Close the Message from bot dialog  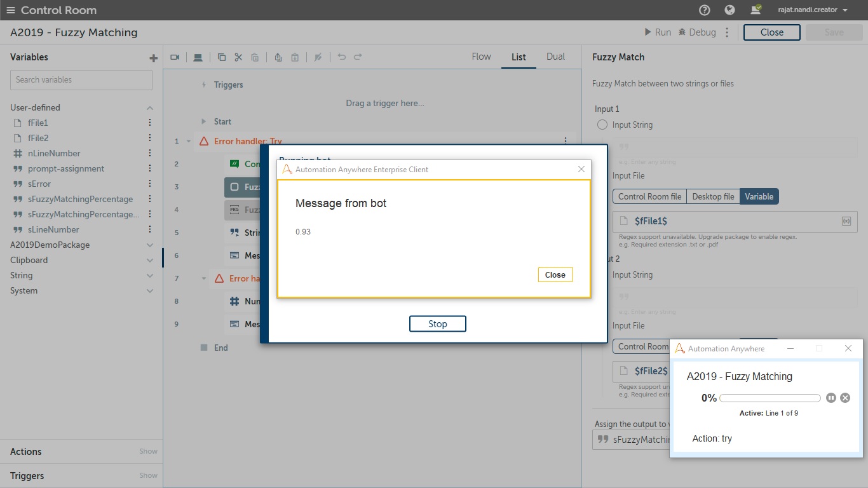tap(555, 274)
